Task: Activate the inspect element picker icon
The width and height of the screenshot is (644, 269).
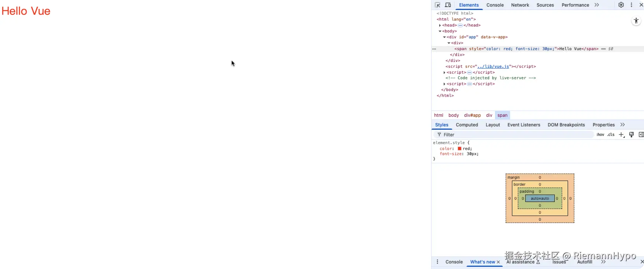Action: point(437,5)
